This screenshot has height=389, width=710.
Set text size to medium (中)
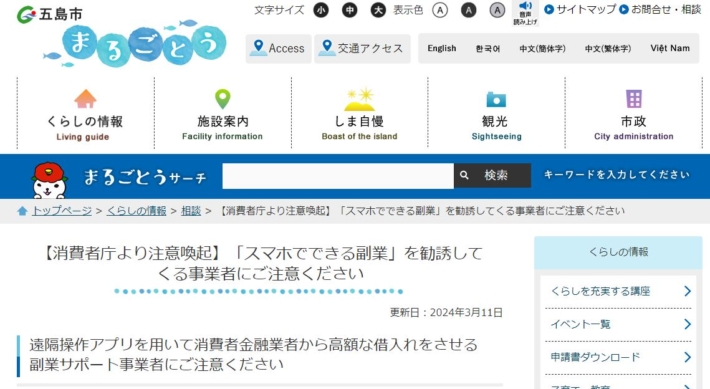click(x=350, y=10)
